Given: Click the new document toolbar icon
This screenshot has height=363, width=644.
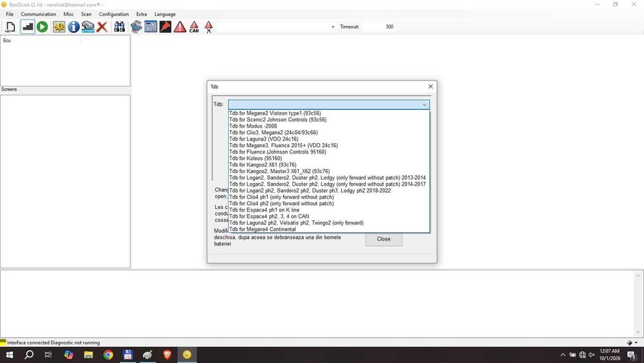Looking at the screenshot, I should pos(10,26).
